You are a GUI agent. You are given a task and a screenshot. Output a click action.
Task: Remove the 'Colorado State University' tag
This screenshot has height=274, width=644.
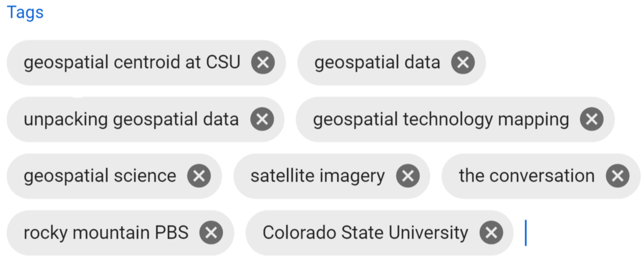tap(491, 233)
